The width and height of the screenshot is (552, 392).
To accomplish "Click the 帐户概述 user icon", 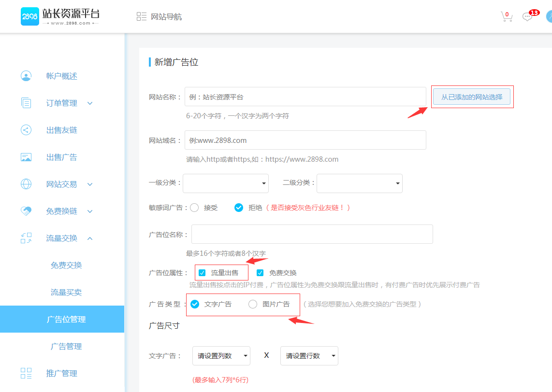I will 26,76.
